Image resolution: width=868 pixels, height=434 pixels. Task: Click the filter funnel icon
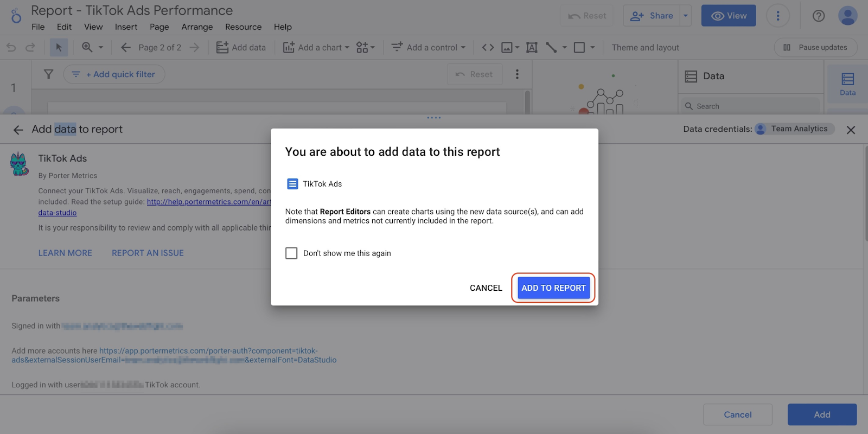[x=48, y=74]
